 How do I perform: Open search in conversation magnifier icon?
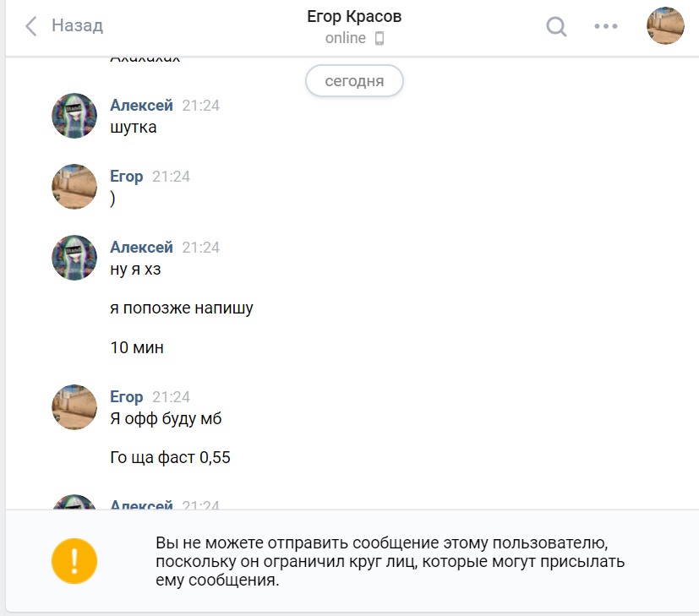click(556, 26)
